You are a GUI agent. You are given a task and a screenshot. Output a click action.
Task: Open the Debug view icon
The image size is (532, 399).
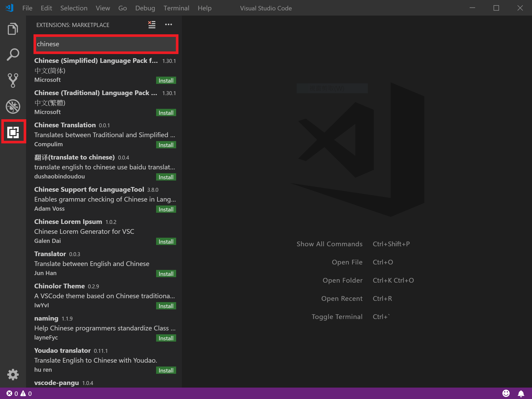pos(13,106)
